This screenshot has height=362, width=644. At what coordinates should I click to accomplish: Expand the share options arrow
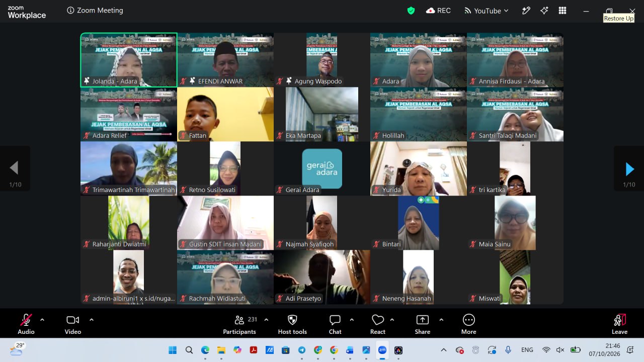coord(441,320)
